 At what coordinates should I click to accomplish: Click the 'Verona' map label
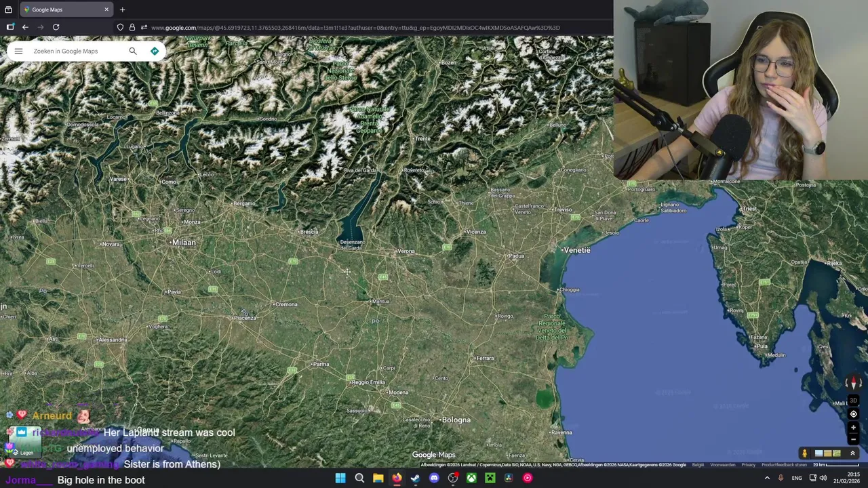pyautogui.click(x=406, y=251)
